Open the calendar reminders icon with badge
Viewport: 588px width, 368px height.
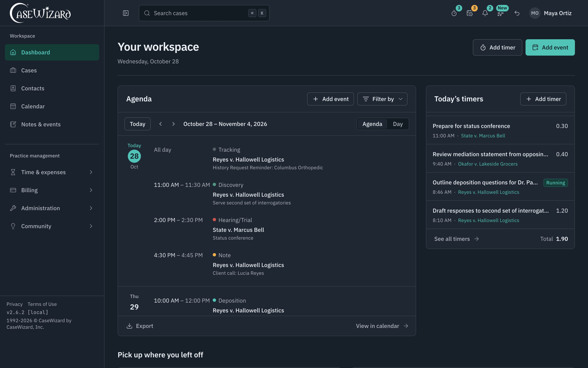[470, 13]
